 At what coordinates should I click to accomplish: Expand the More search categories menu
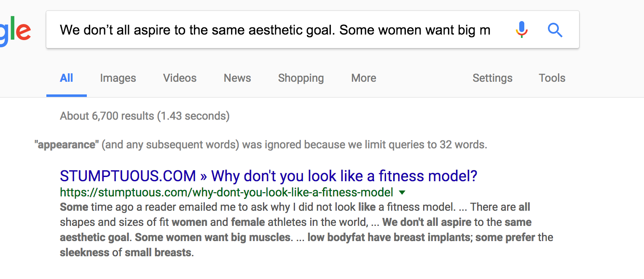point(364,78)
